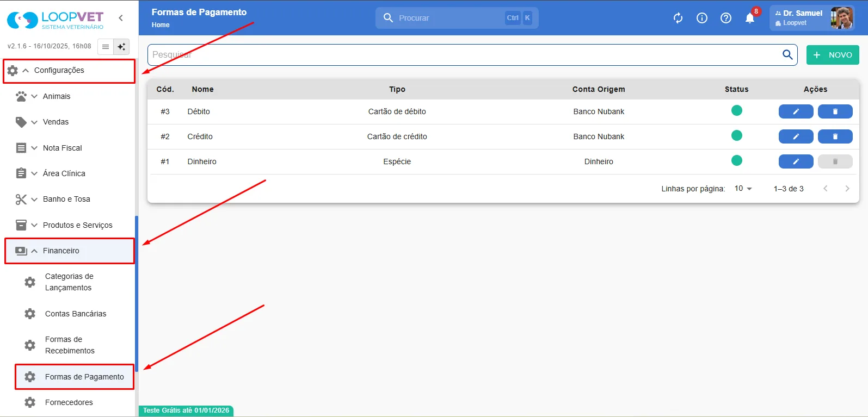Delete the Débito payment method
The image size is (868, 417).
835,111
